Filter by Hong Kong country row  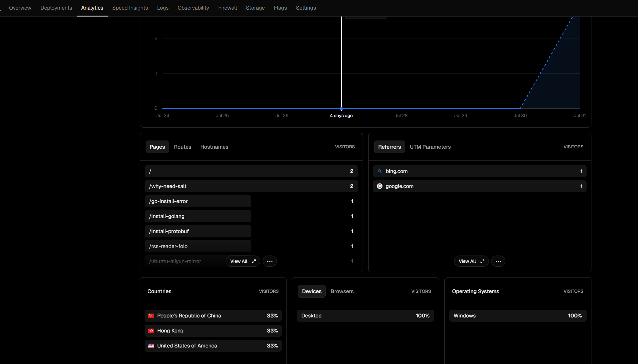click(213, 331)
